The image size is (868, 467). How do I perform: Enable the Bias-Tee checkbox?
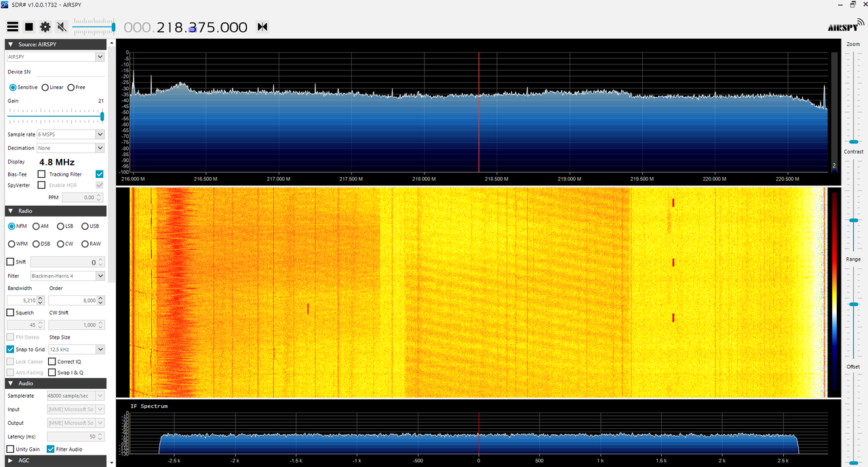[41, 174]
